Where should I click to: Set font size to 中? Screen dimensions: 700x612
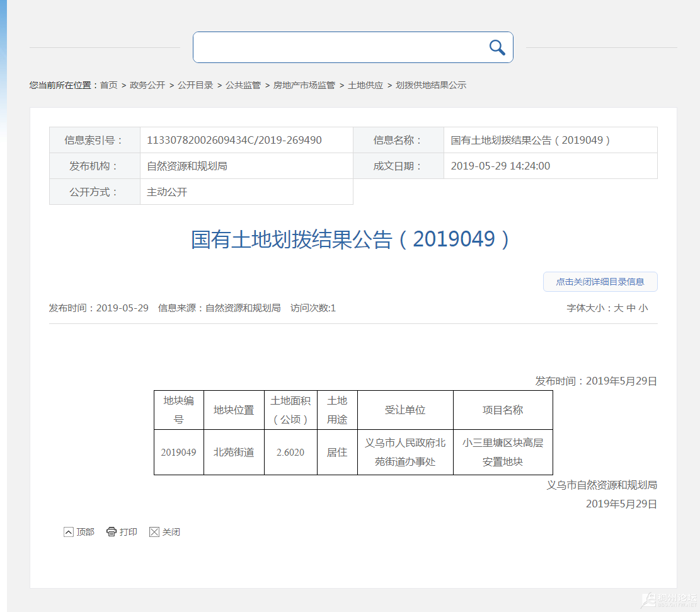(x=631, y=308)
